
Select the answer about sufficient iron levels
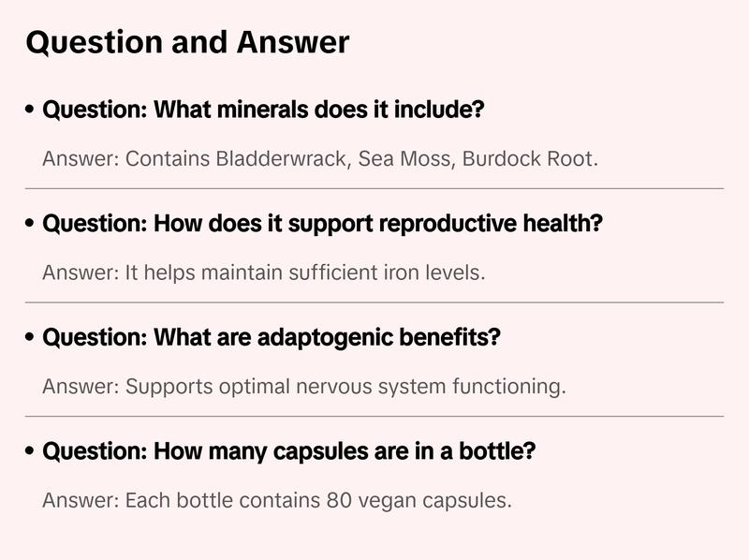tap(264, 273)
